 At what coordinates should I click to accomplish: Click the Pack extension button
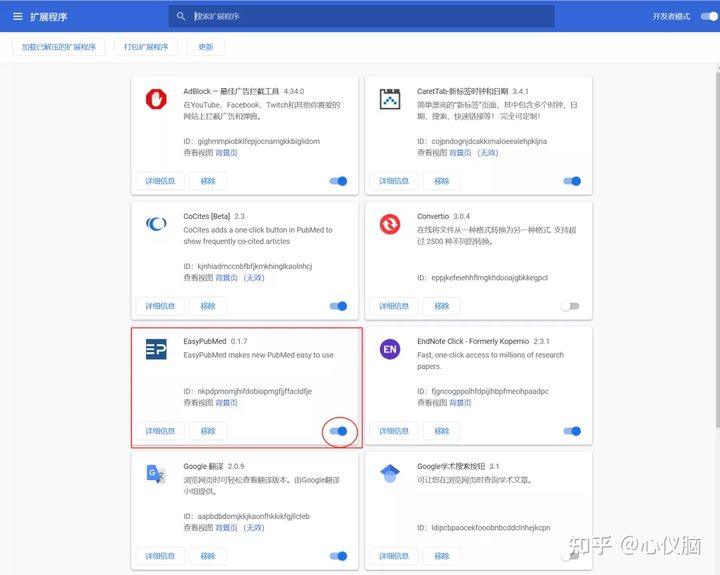coord(146,47)
